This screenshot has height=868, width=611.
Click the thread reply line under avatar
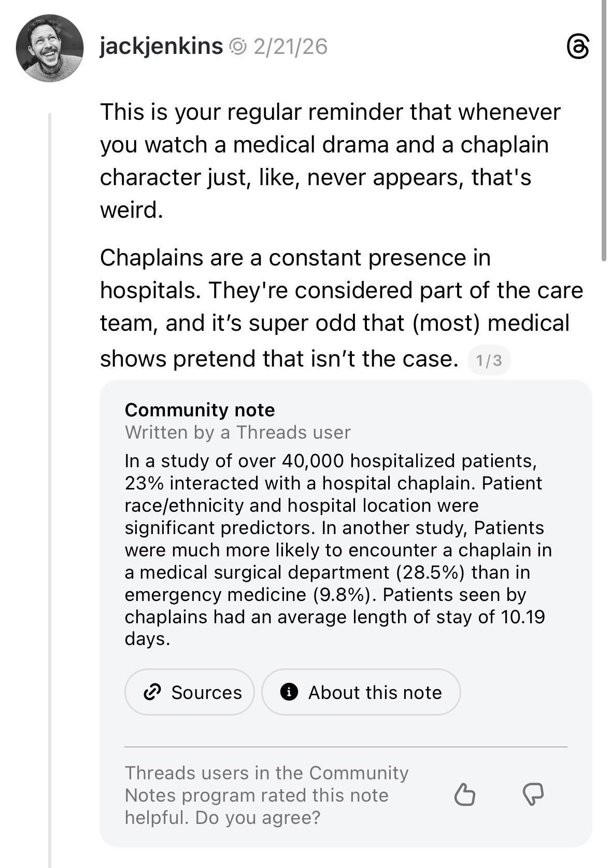[x=50, y=467]
